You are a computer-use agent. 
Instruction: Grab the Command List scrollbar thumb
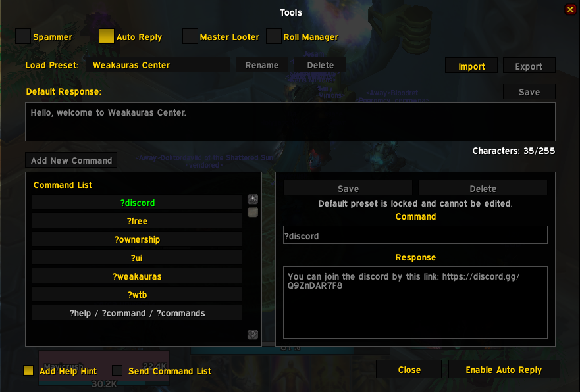253,212
